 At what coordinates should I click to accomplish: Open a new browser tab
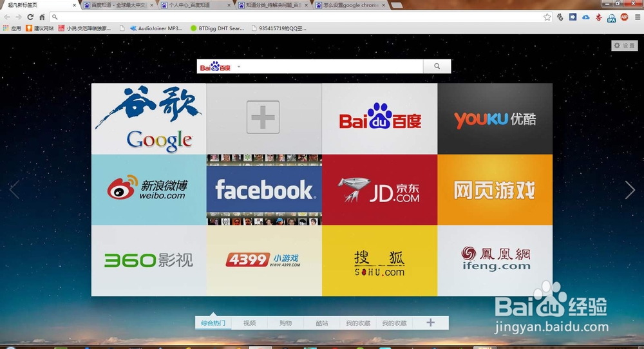[x=396, y=5]
